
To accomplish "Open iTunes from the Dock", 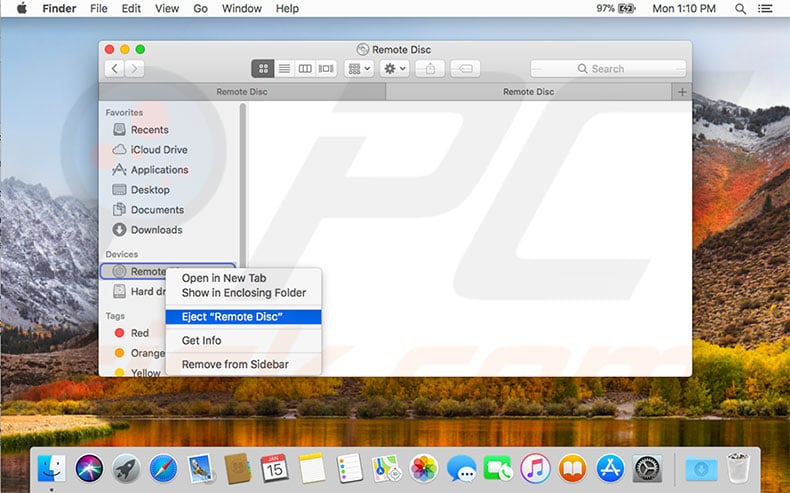I will pyautogui.click(x=536, y=468).
